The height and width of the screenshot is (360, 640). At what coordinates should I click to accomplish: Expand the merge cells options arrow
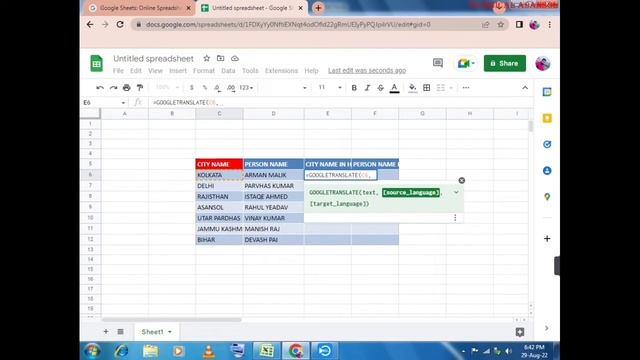coord(451,88)
